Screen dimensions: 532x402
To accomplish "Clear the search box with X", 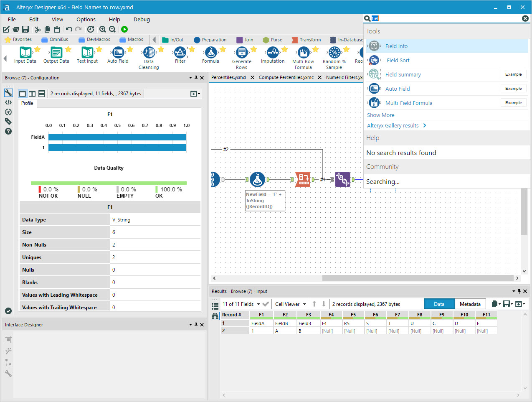I will [525, 18].
